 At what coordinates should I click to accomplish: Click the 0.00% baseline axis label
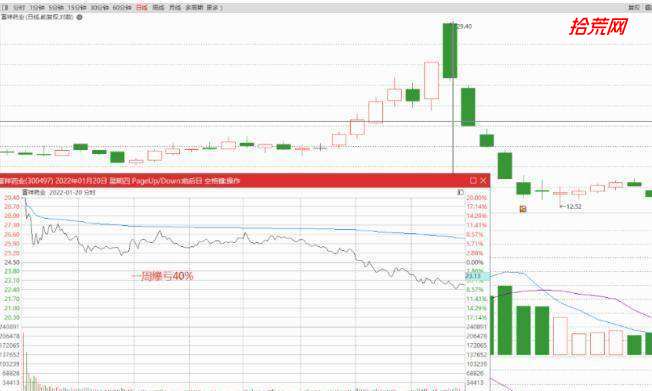(x=475, y=262)
